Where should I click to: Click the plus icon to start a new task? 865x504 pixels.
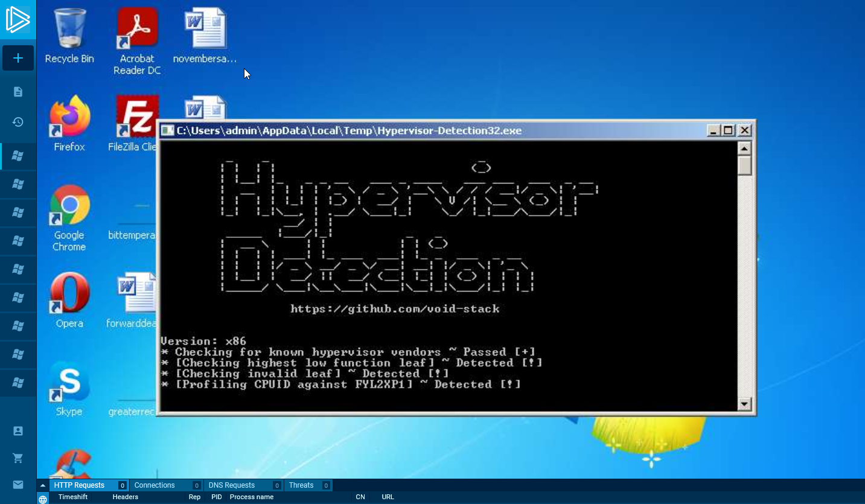click(x=18, y=58)
